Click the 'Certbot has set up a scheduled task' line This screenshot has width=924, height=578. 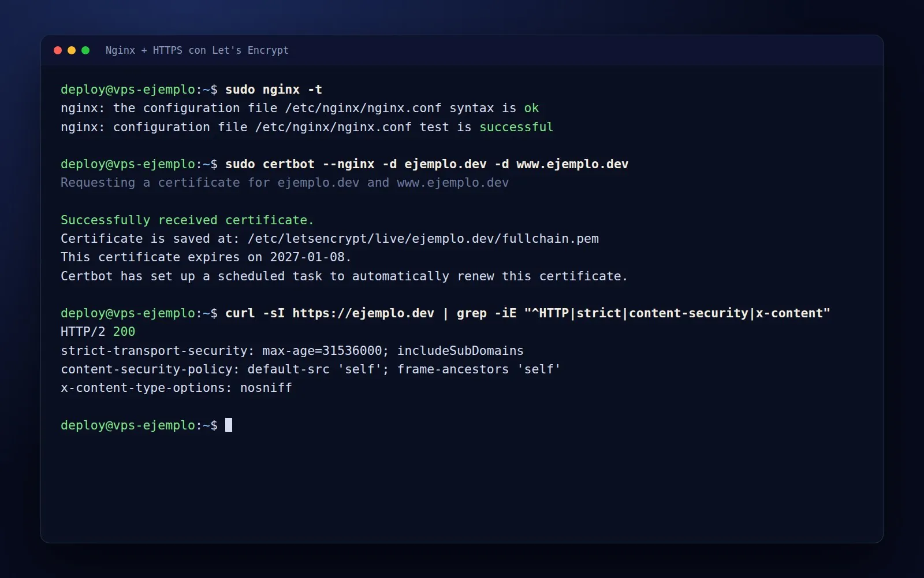[x=344, y=276]
